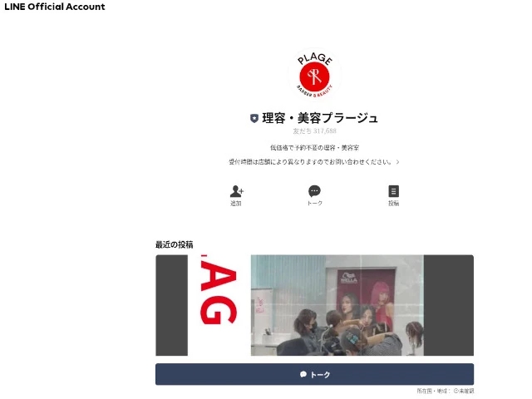Image resolution: width=532 pixels, height=399 pixels.
Task: Click the info icon next to 未確認
Action: pyautogui.click(x=456, y=391)
